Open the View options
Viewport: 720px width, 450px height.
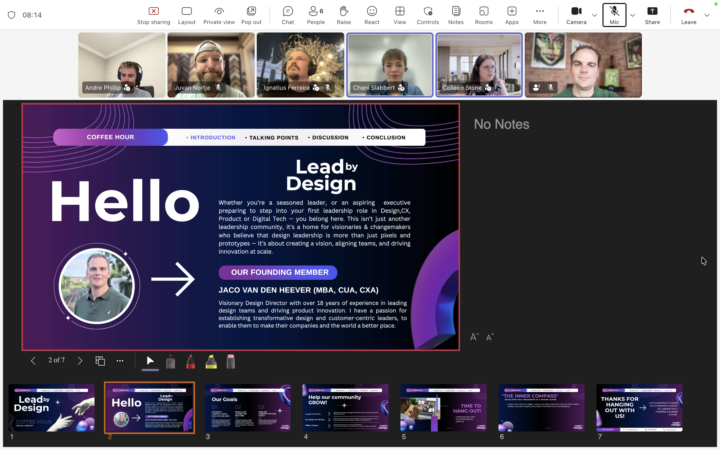click(400, 15)
